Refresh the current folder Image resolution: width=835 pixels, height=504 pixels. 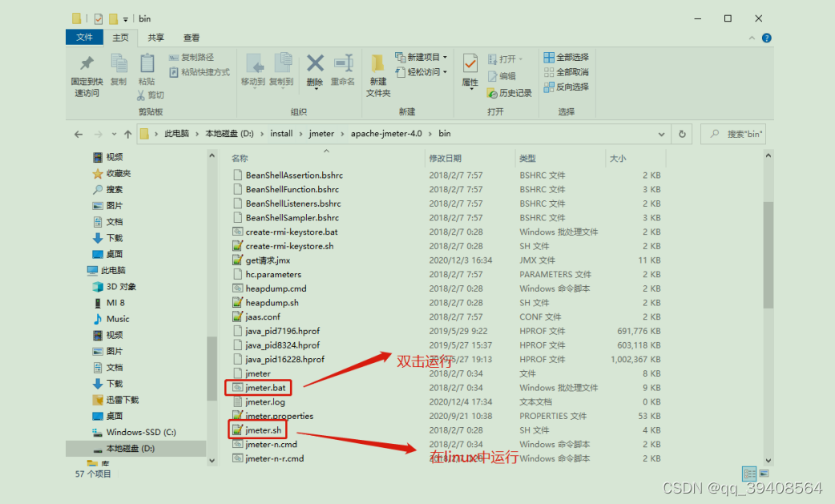pyautogui.click(x=682, y=134)
